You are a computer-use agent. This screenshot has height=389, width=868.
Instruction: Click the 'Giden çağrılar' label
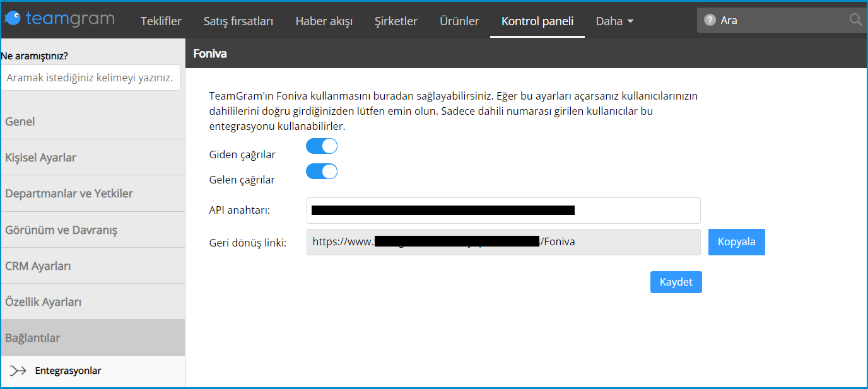pos(242,154)
